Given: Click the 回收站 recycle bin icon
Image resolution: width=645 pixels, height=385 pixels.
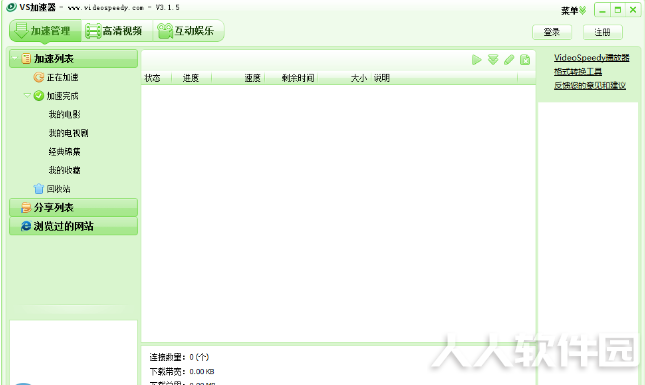Looking at the screenshot, I should tap(39, 189).
